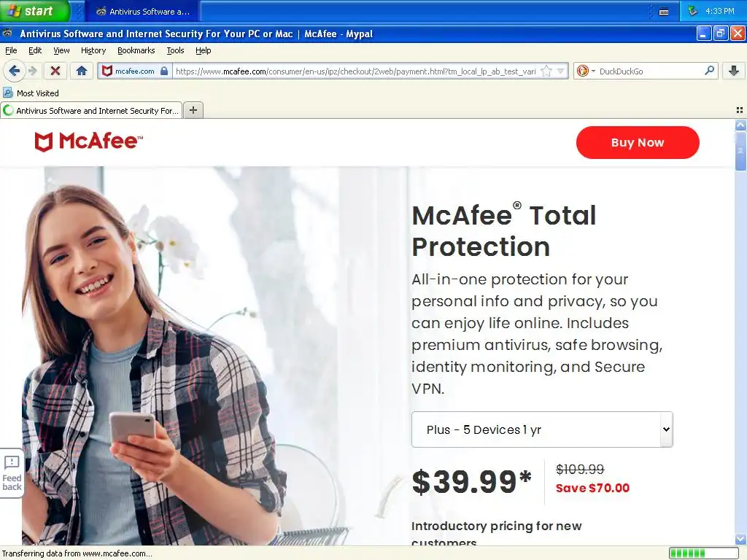Expand the Plus - 5 Devices plan dropdown
The width and height of the screenshot is (747, 560).
pos(542,429)
